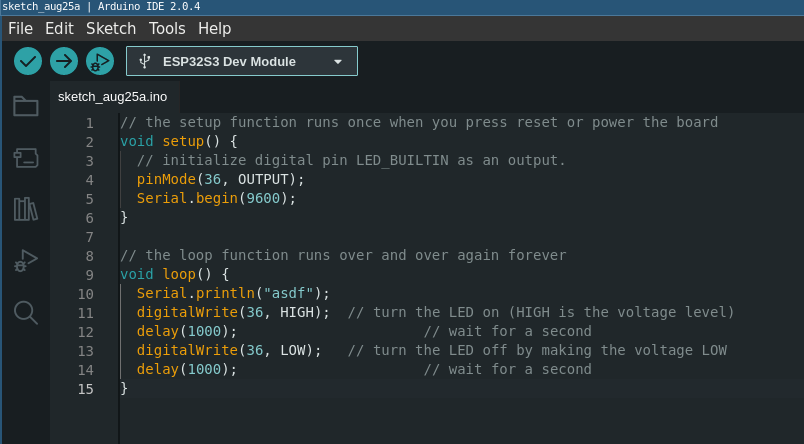
Task: Open the Edit menu
Action: point(59,29)
